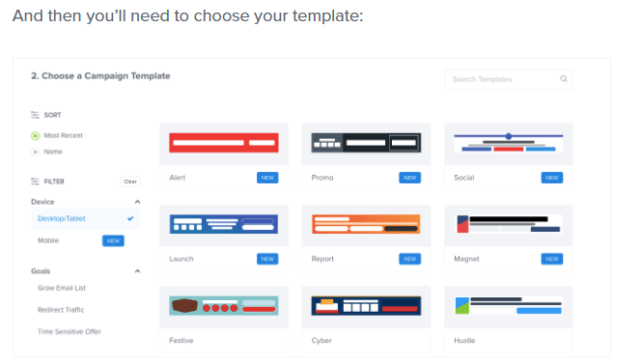Click NEW badge on Alert template
Image resolution: width=642 pixels, height=364 pixels.
(267, 178)
